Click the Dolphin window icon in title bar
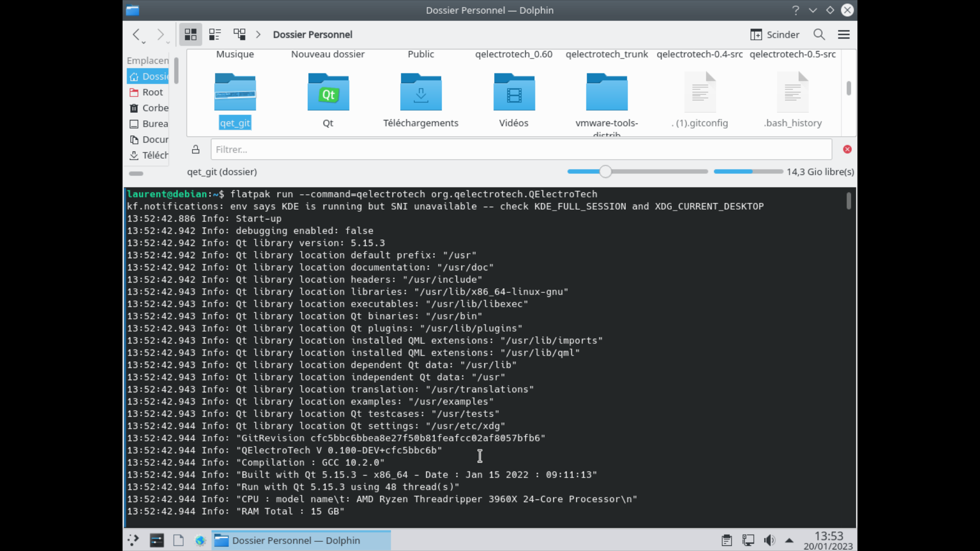 (x=133, y=10)
